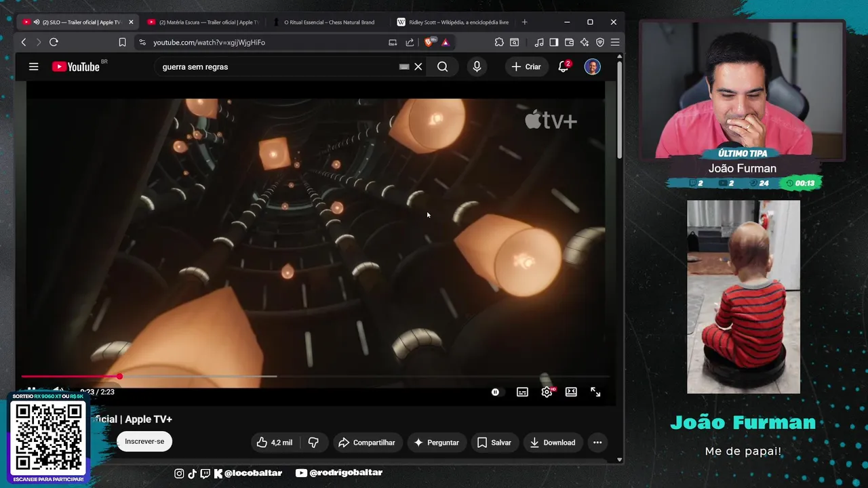Click the YouTube logo to go home
Image resolution: width=868 pixels, height=488 pixels.
pos(76,66)
